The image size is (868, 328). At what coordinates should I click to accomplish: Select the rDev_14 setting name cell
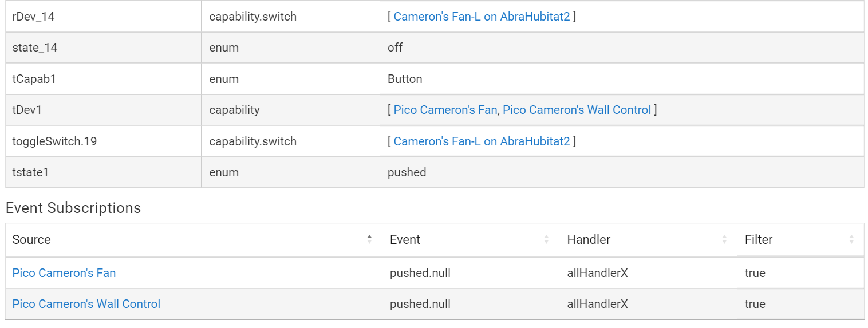[34, 17]
